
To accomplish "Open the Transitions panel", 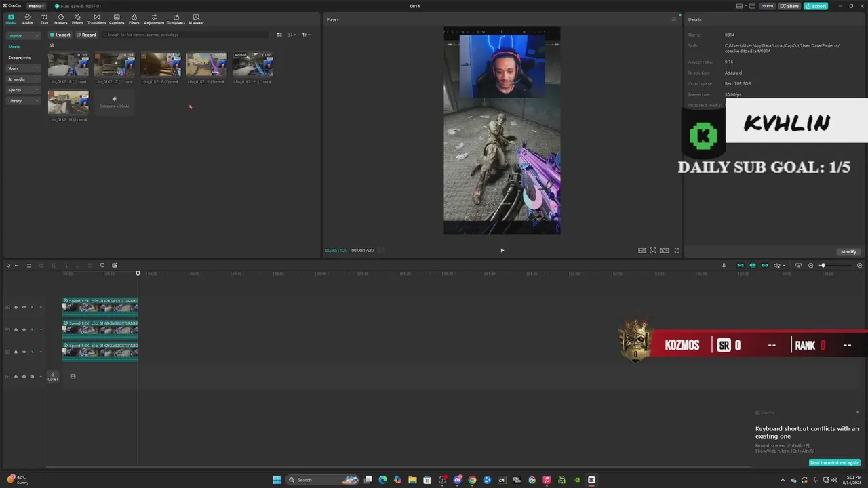I will tap(96, 19).
